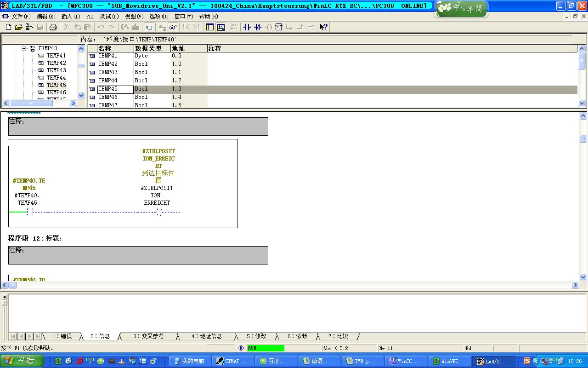Collapse the TEMP40 tree node
Viewport: 588px width, 368px height.
(x=24, y=48)
